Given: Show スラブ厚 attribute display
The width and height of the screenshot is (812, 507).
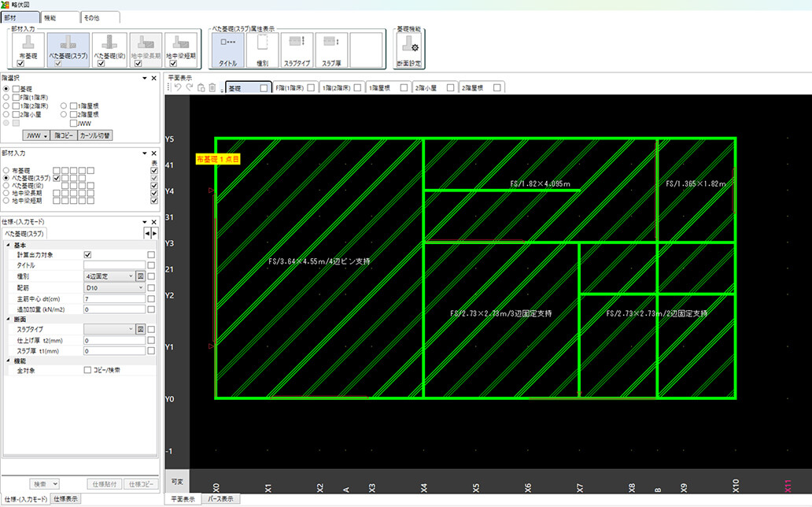Looking at the screenshot, I should point(331,50).
